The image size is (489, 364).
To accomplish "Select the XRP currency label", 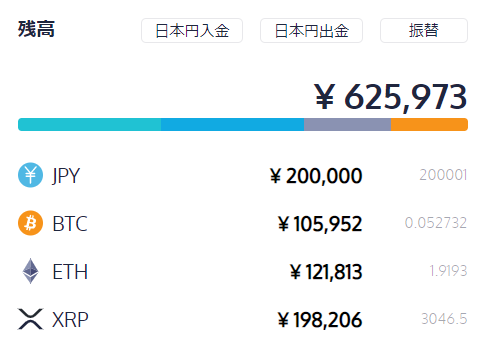I will pyautogui.click(x=70, y=319).
